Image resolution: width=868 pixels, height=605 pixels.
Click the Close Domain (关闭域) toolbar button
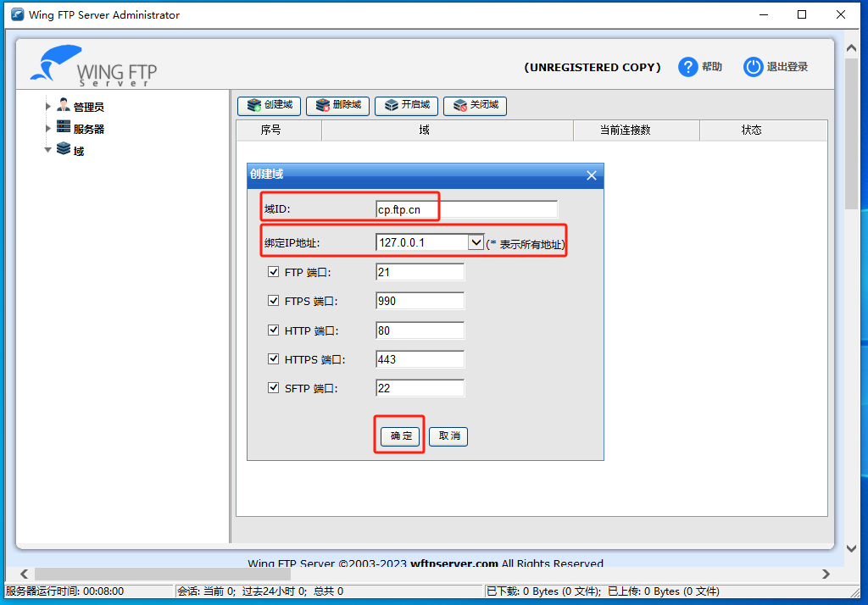click(475, 105)
